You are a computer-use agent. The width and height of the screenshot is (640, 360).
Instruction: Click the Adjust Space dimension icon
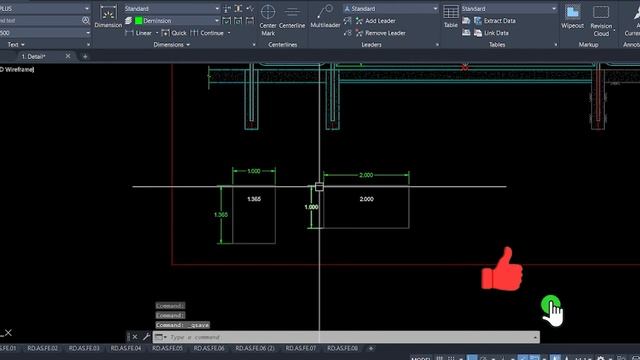pos(238,9)
